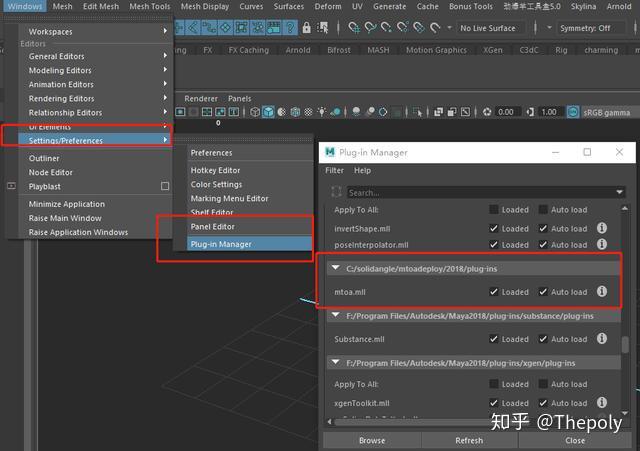Click the wireframe on shaded icon
Image resolution: width=640 pixels, height=451 pixels.
coord(295,112)
